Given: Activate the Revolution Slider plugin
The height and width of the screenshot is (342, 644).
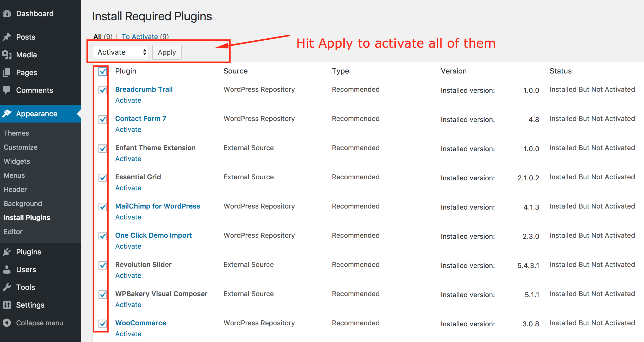Looking at the screenshot, I should (x=128, y=276).
